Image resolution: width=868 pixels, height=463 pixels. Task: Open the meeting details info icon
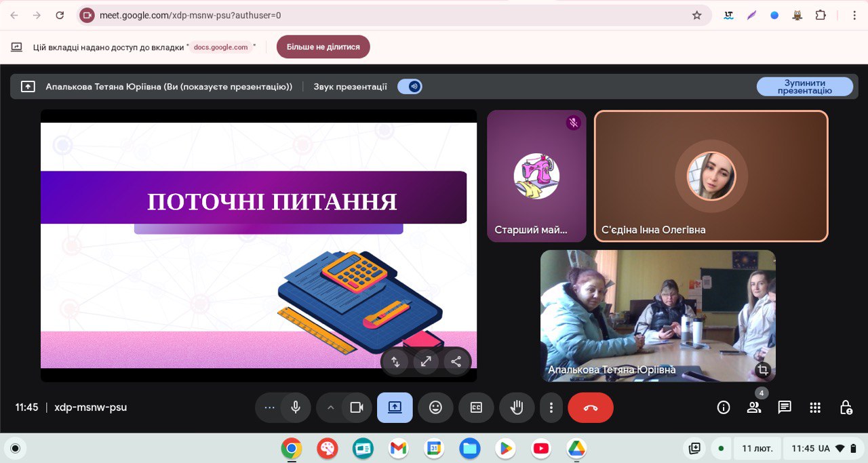(724, 407)
